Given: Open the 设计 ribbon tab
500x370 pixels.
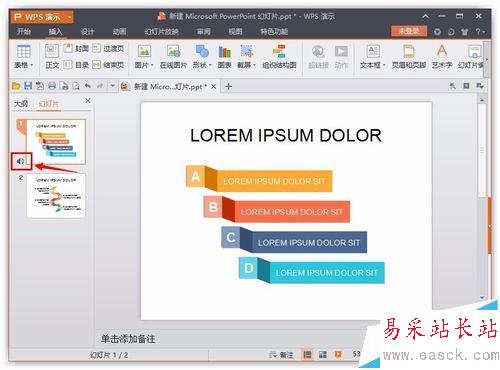Looking at the screenshot, I should (87, 31).
